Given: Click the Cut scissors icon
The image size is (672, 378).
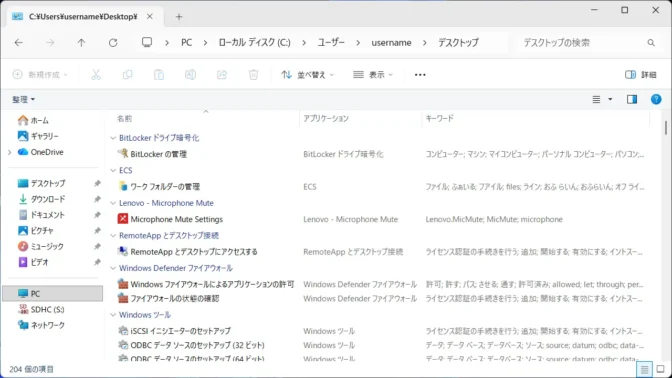Looking at the screenshot, I should (96, 75).
